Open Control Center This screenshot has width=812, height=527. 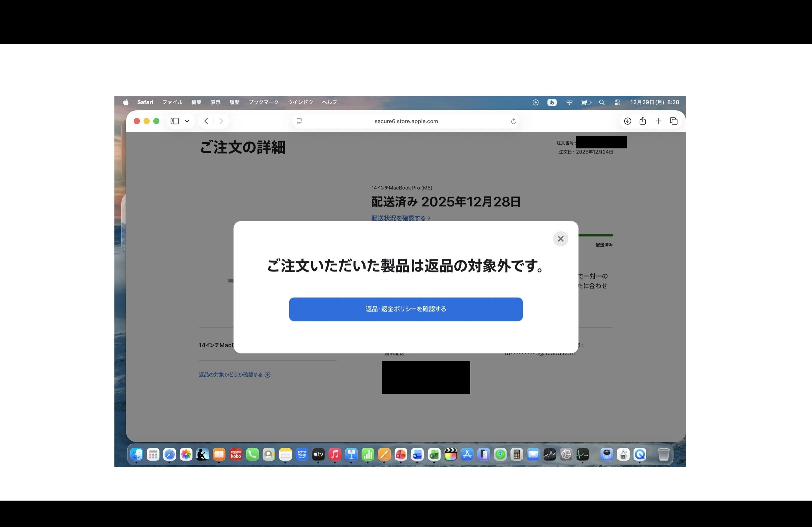(x=617, y=102)
